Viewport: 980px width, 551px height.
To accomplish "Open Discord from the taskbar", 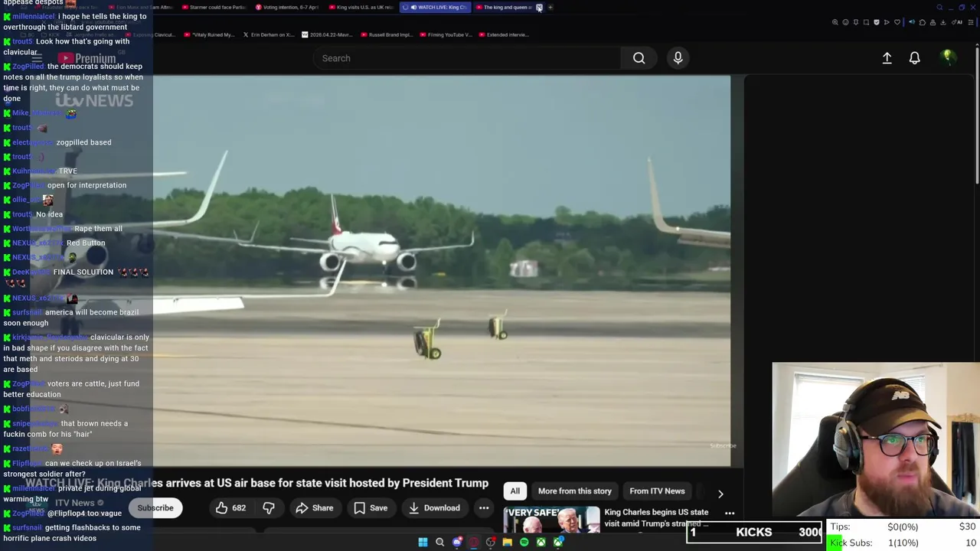I will pyautogui.click(x=457, y=542).
